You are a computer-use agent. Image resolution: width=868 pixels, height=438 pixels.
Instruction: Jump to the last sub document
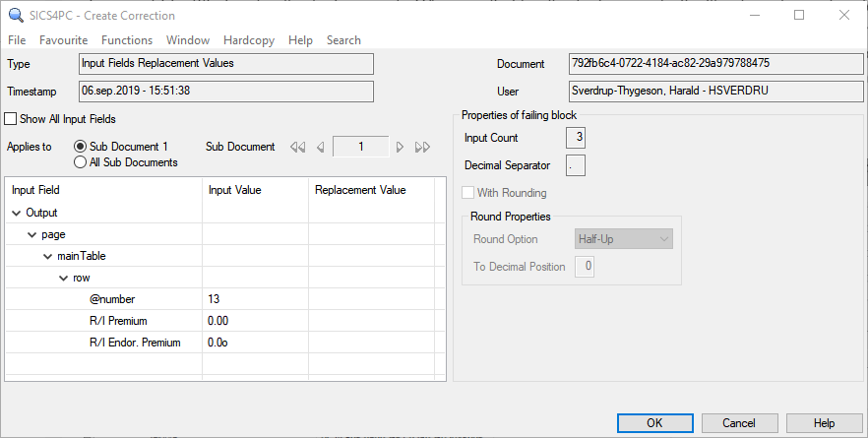(423, 148)
